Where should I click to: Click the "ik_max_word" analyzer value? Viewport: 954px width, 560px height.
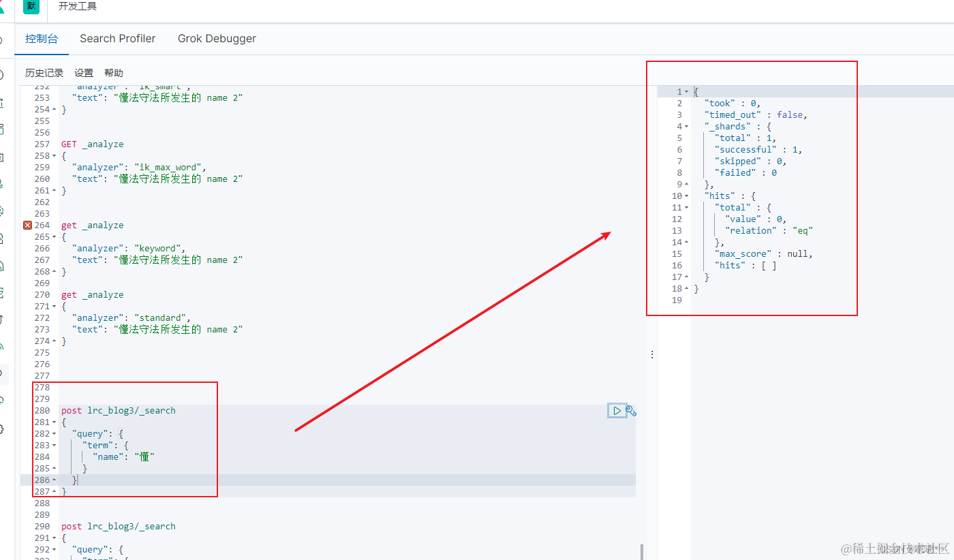click(x=169, y=168)
